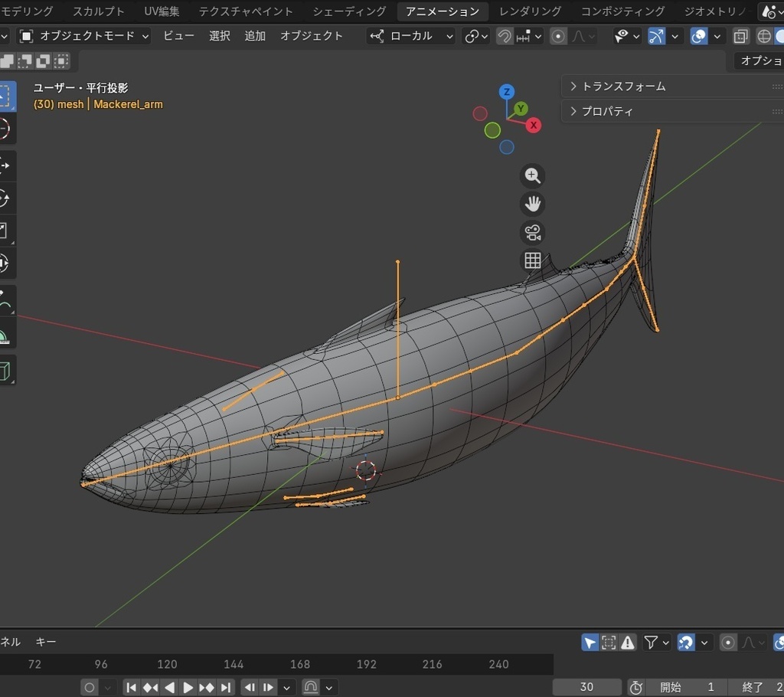Open the View (ビュー) menu

(x=178, y=36)
